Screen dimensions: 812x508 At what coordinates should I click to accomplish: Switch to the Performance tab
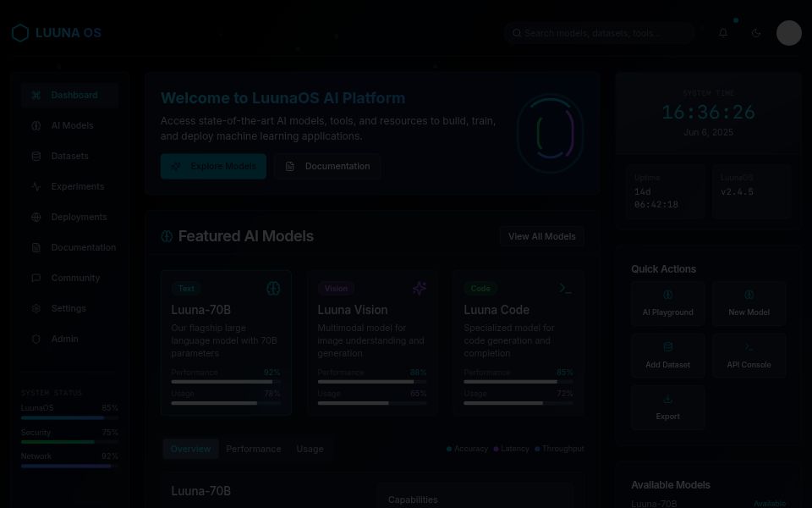pyautogui.click(x=253, y=449)
